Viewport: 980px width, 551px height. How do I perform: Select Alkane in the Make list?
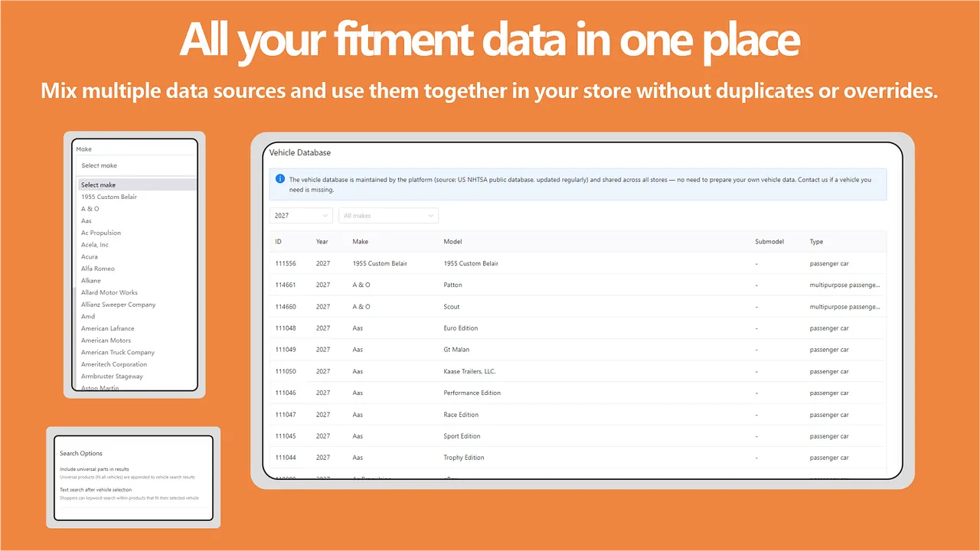[91, 281]
